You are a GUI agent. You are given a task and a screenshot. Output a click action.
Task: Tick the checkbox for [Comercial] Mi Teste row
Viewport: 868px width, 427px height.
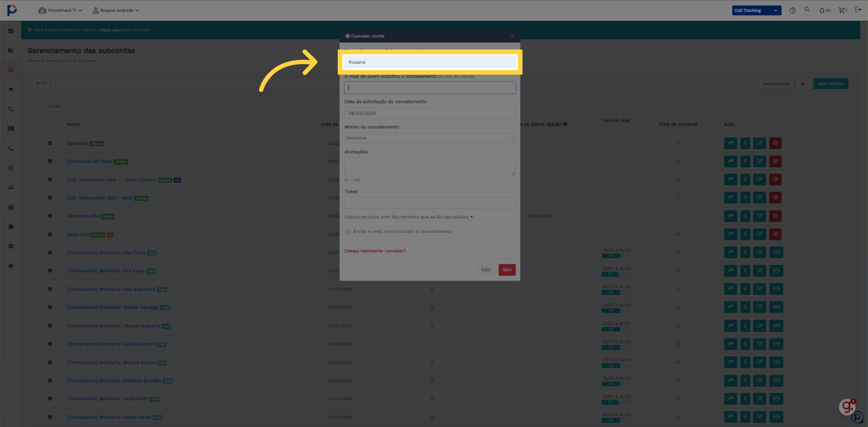pyautogui.click(x=39, y=161)
